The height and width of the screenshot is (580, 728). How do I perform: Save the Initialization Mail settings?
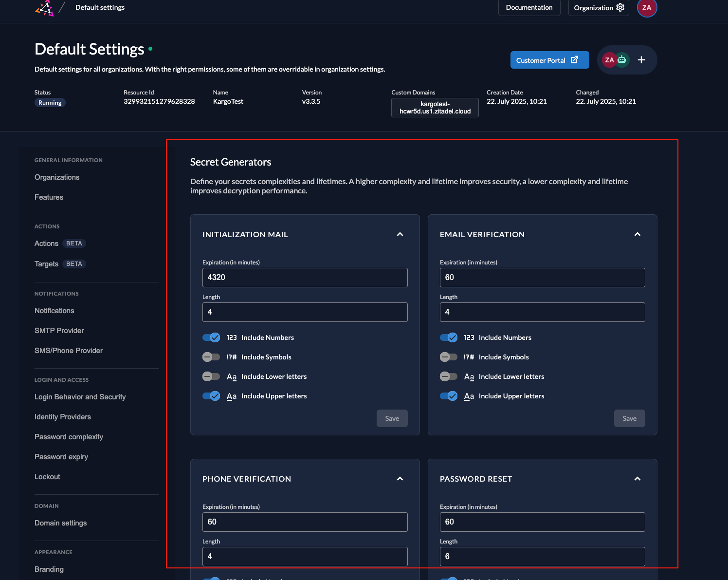pos(392,418)
